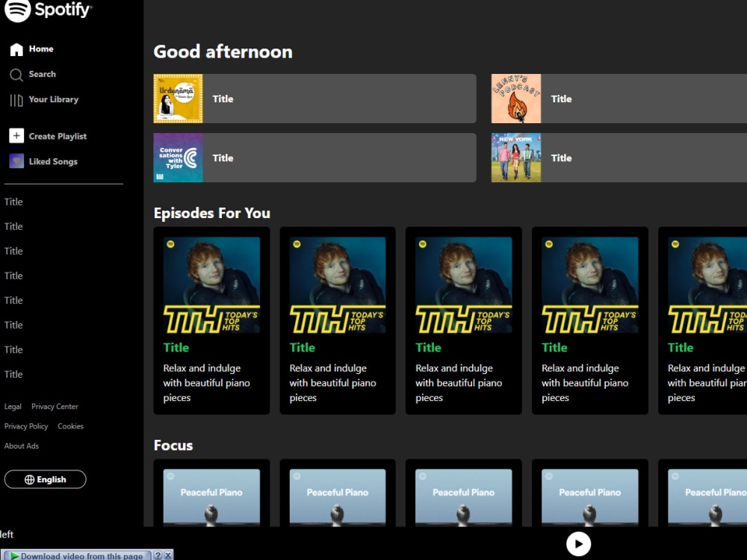747x560 pixels.
Task: Close the download video bar
Action: point(167,556)
